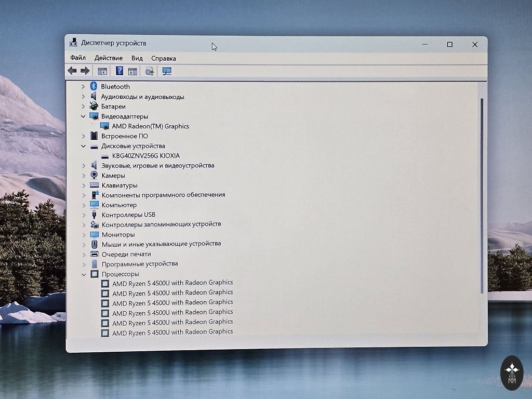Open the Справка menu
The height and width of the screenshot is (399, 532).
pyautogui.click(x=164, y=58)
